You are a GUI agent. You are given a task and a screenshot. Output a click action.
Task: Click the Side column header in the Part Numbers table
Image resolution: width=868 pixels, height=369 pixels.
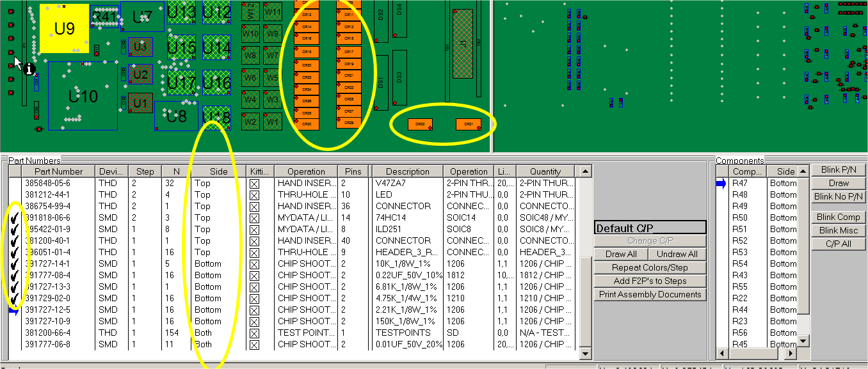click(x=218, y=171)
